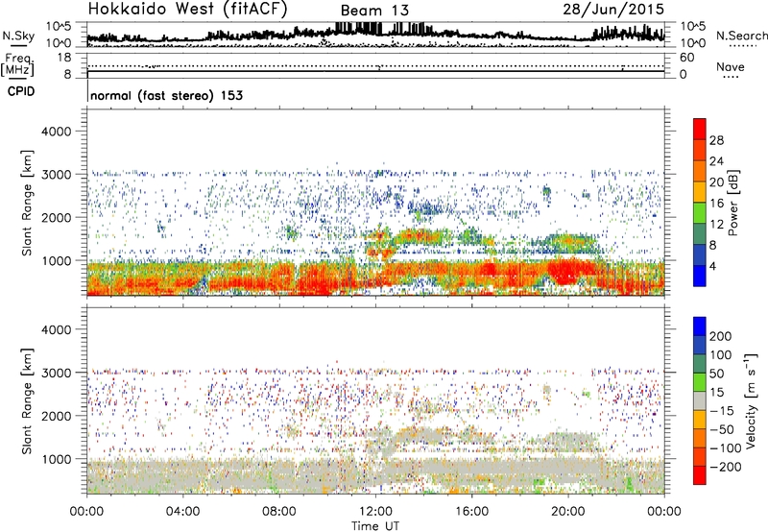Click the '28' tick on power scale

(x=716, y=140)
